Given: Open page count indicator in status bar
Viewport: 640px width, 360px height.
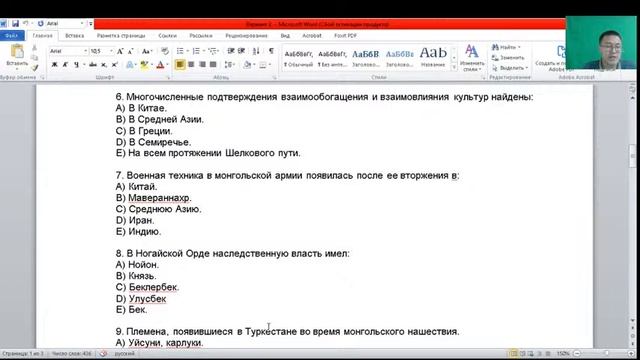Looking at the screenshot, I should click(x=22, y=353).
